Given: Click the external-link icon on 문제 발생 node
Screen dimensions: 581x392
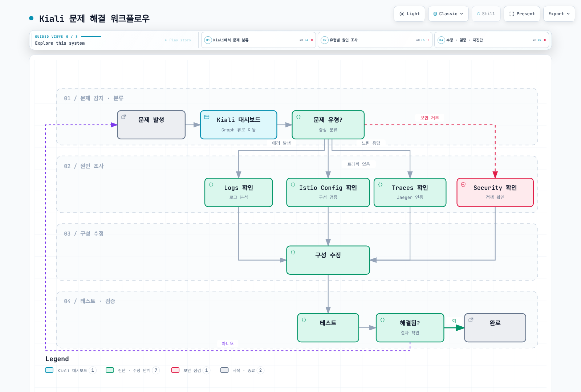Looking at the screenshot, I should pos(124,117).
